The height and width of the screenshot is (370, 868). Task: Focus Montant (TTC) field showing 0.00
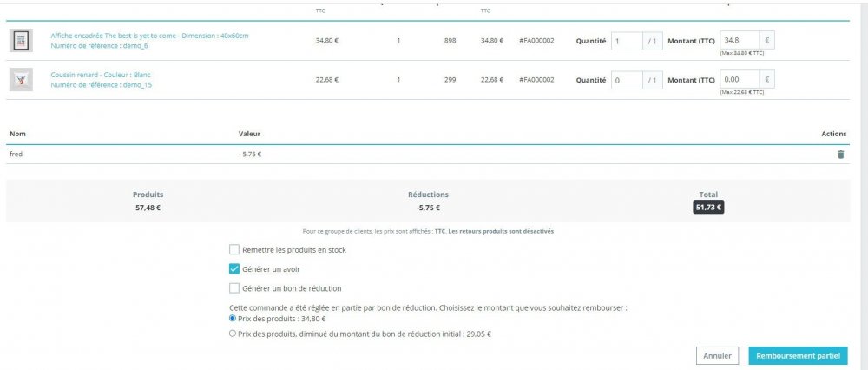click(x=740, y=79)
